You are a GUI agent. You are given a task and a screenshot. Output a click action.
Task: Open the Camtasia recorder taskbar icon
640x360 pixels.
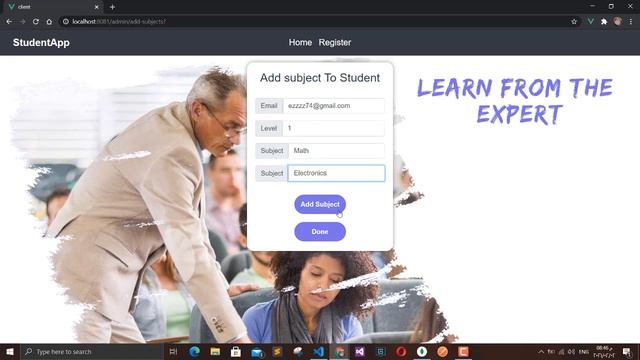click(x=463, y=351)
